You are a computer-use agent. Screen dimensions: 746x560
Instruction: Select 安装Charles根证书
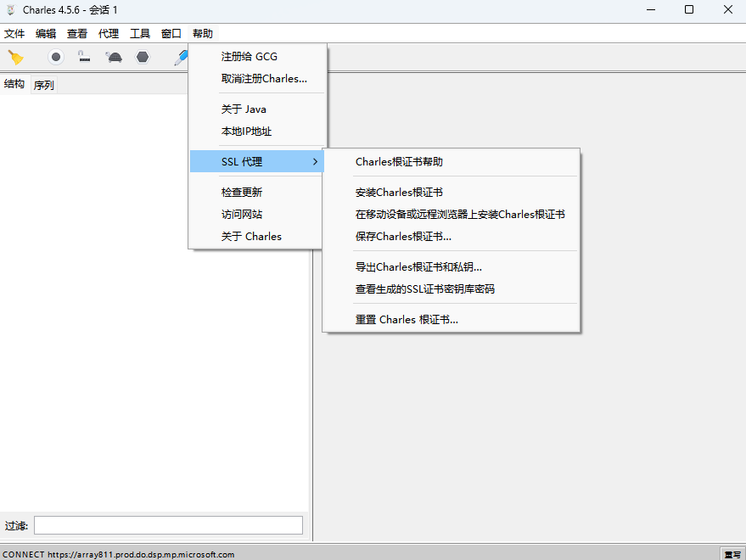451,193
